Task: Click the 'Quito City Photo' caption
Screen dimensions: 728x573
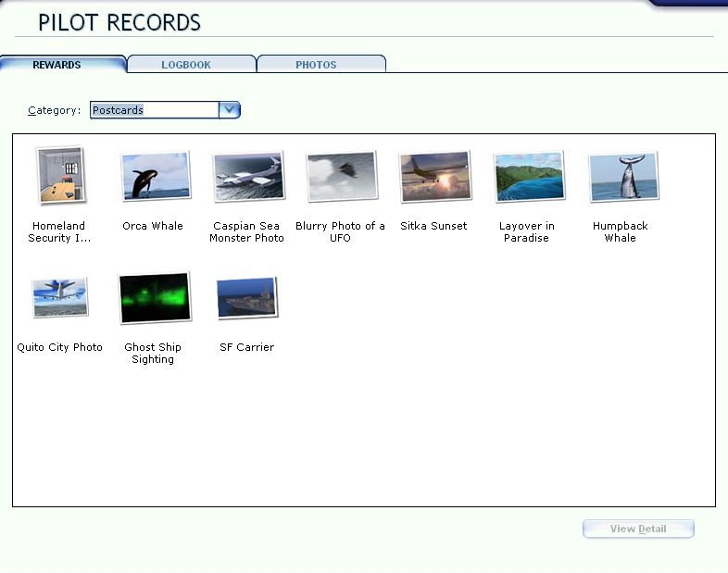Action: click(x=59, y=347)
